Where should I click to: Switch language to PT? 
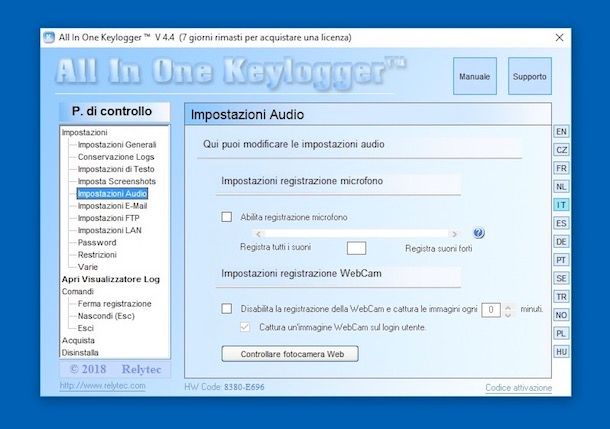pos(561,260)
